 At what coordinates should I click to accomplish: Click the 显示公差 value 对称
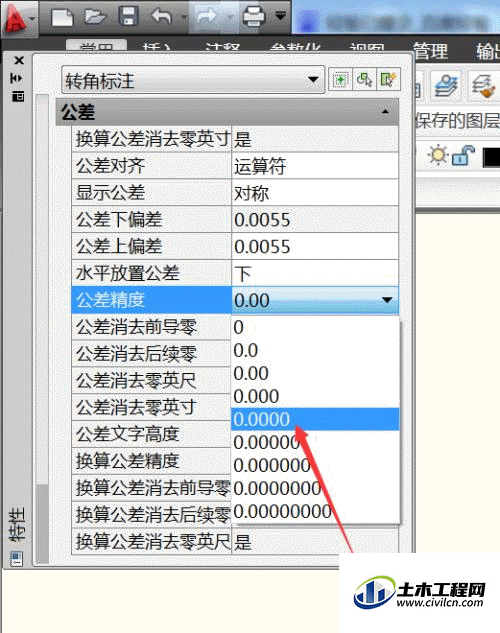pos(315,193)
